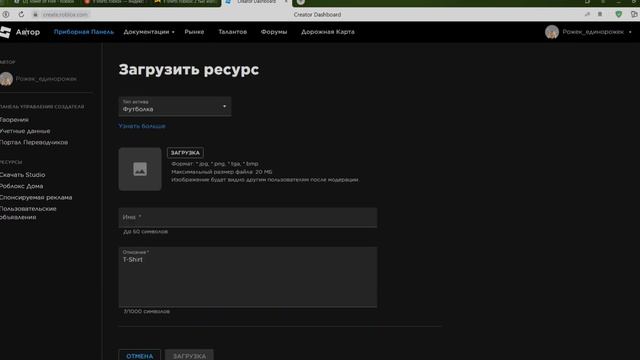The height and width of the screenshot is (360, 640).
Task: Open Учетные данные in the sidebar
Action: 25,131
